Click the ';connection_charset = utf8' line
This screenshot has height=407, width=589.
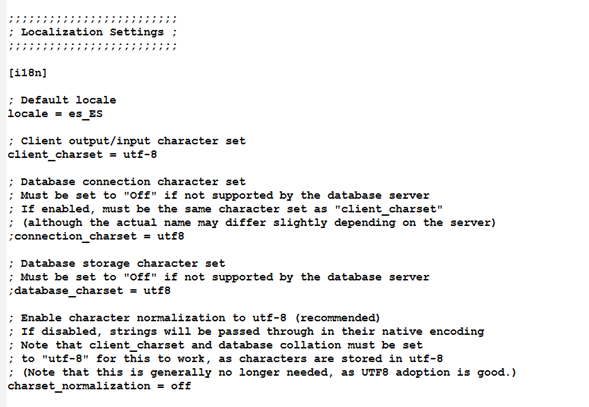[x=96, y=236]
